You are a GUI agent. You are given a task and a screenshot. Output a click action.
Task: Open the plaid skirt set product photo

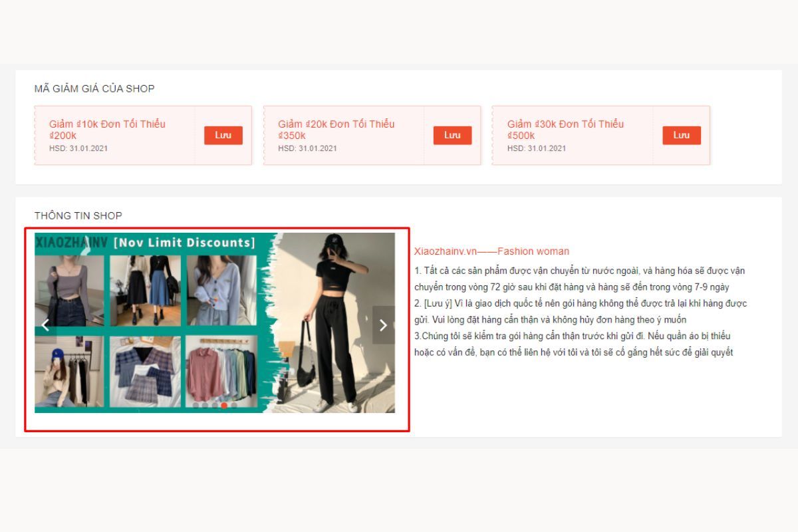(145, 372)
